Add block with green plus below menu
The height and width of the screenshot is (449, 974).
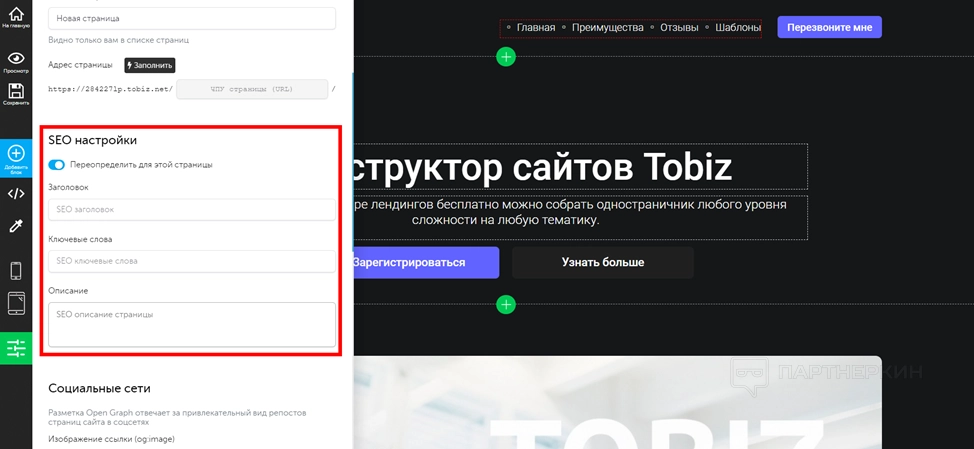pyautogui.click(x=506, y=57)
